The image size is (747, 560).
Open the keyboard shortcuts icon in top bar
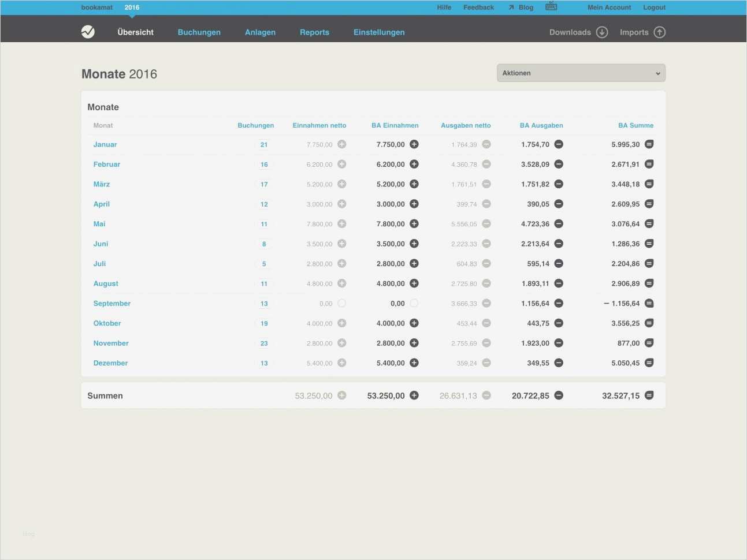pyautogui.click(x=551, y=6)
